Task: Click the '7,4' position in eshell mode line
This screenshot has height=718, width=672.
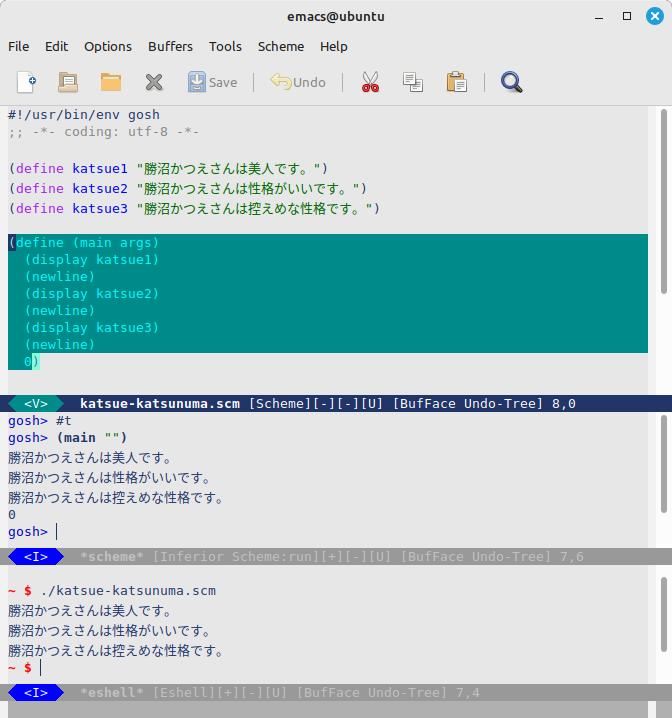Action: tap(468, 693)
